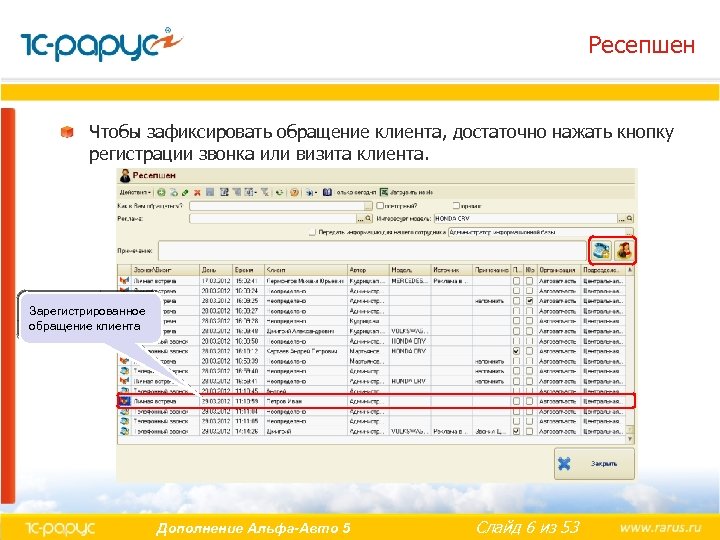
Task: Click the Реклама input field
Action: tap(273, 219)
